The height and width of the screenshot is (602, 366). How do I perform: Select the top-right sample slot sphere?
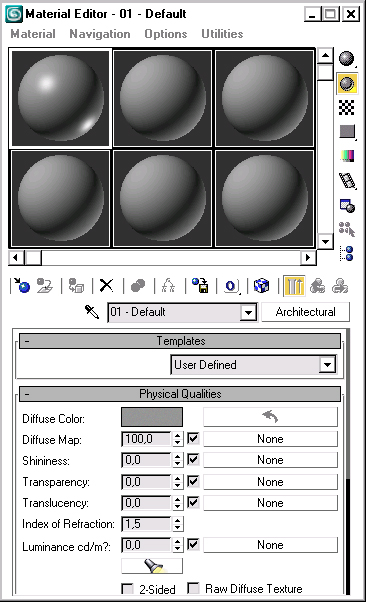[x=264, y=98]
